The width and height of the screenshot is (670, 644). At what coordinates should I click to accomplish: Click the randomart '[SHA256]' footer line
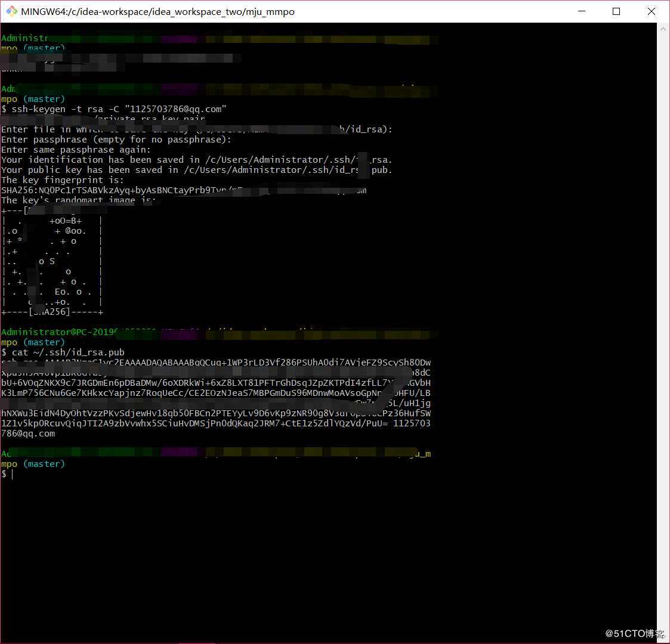point(52,312)
